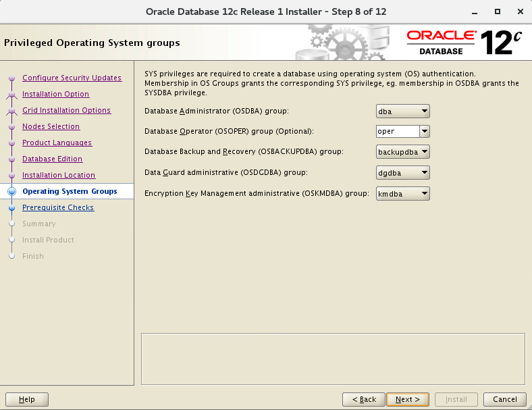Image resolution: width=532 pixels, height=410 pixels.
Task: Cancel the installer
Action: click(x=505, y=399)
